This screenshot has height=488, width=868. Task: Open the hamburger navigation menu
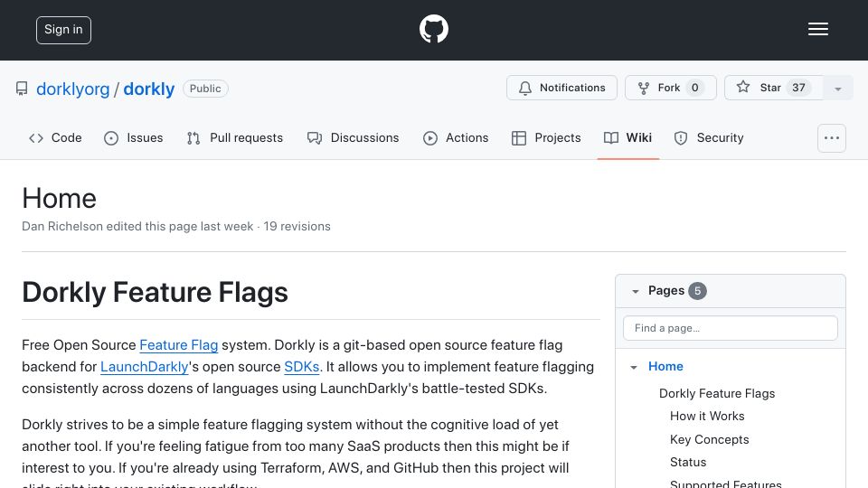[817, 29]
